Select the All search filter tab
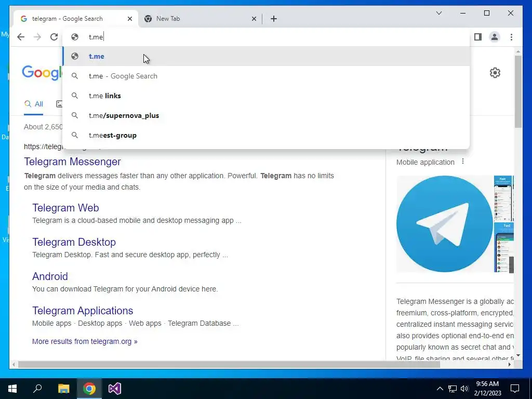The width and height of the screenshot is (532, 399). (x=34, y=104)
